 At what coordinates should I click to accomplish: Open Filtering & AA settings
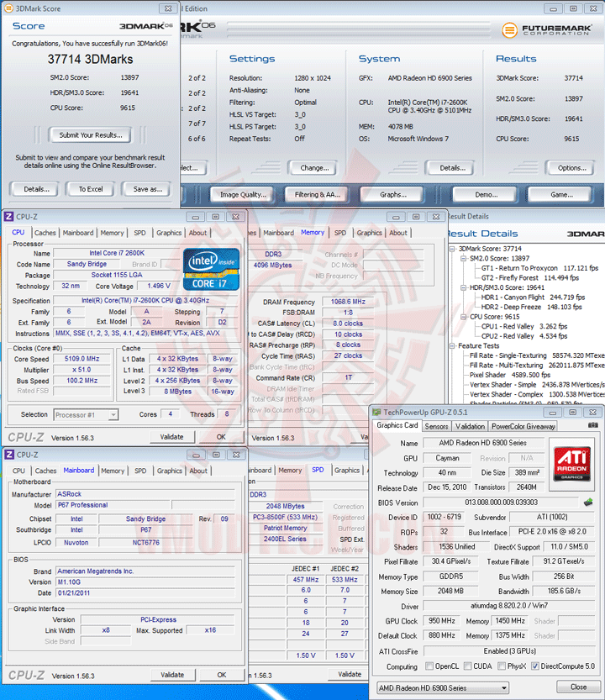[318, 195]
